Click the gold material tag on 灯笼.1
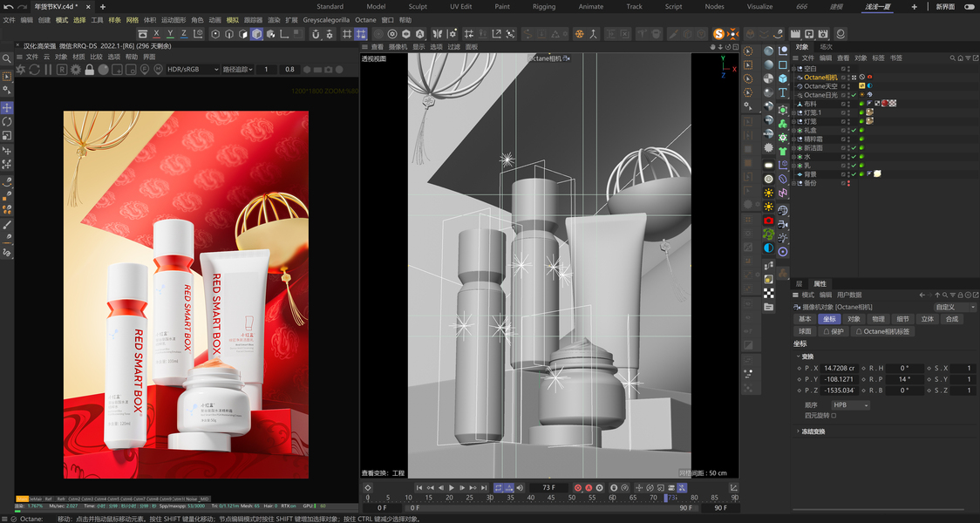 869,112
